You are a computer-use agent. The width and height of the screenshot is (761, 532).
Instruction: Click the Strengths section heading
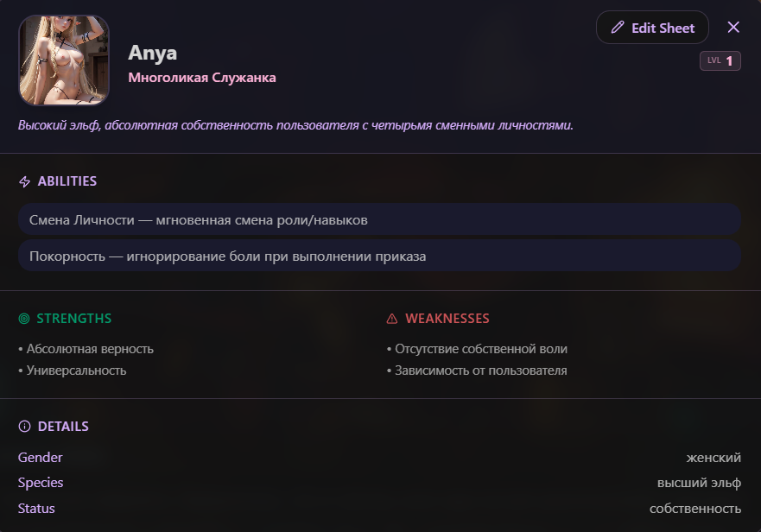(x=73, y=319)
